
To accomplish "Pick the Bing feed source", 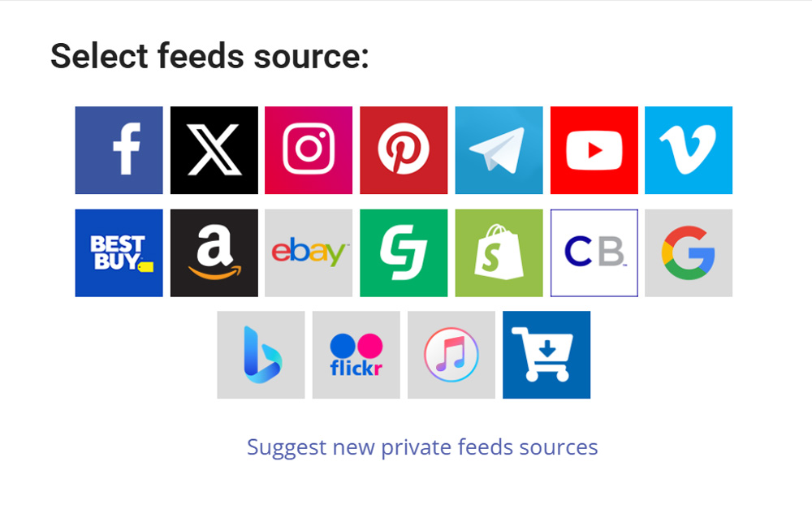I will (261, 355).
